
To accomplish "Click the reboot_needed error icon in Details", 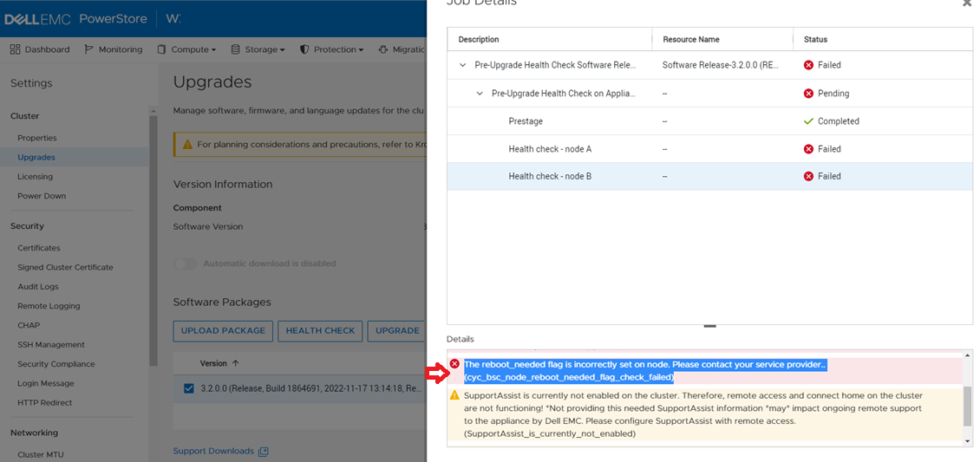I will click(x=454, y=364).
